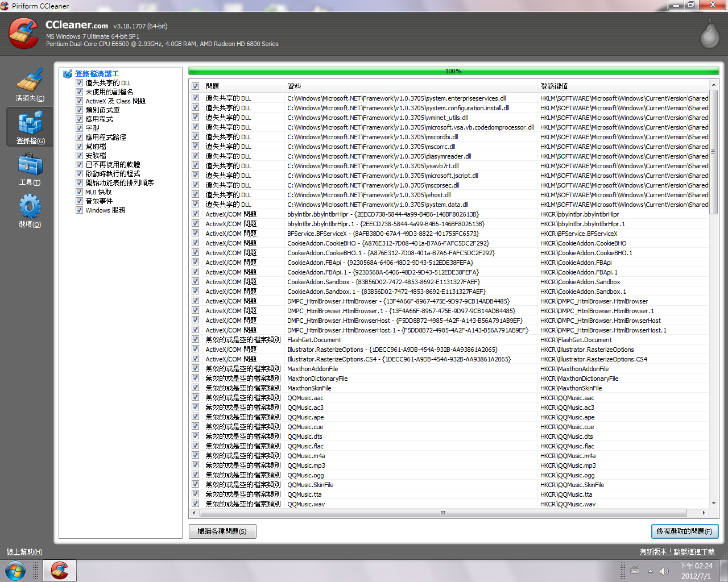This screenshot has height=582, width=728.
Task: Click 修復選取的問題(F) fix button
Action: [x=685, y=531]
